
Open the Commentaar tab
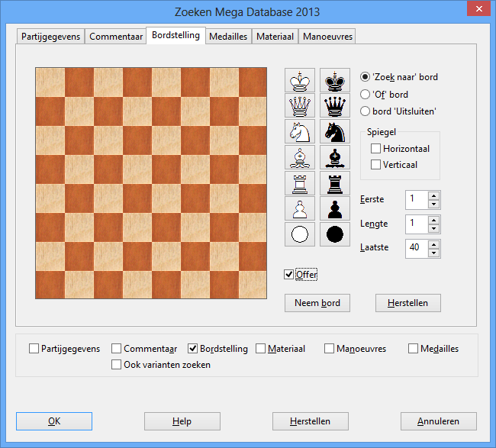(x=116, y=37)
